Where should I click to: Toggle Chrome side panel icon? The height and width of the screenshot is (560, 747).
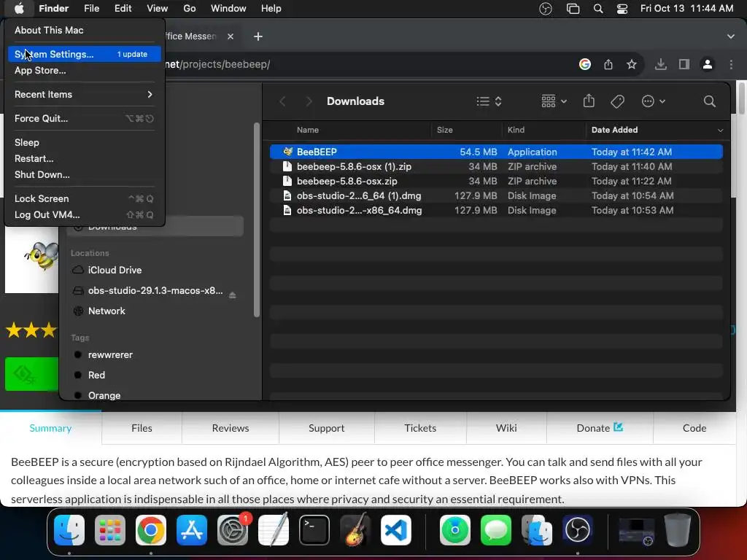point(684,64)
